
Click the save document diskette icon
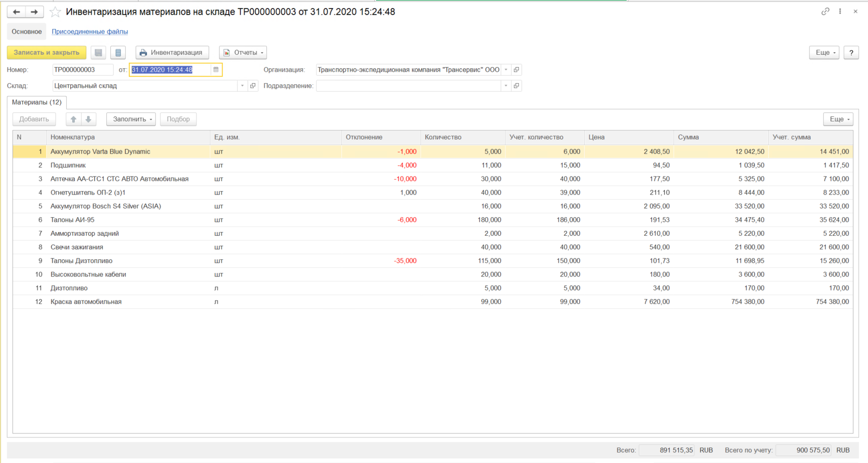click(98, 53)
